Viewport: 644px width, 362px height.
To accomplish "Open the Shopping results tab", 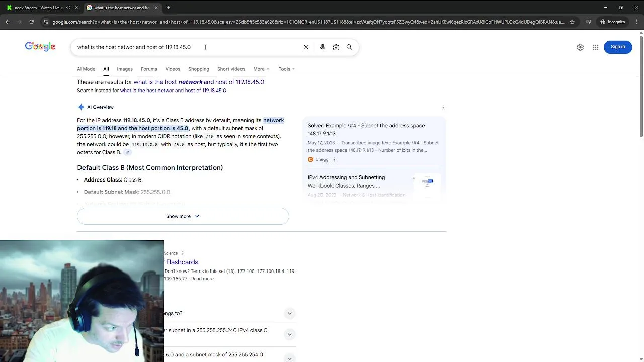I will coord(199,69).
